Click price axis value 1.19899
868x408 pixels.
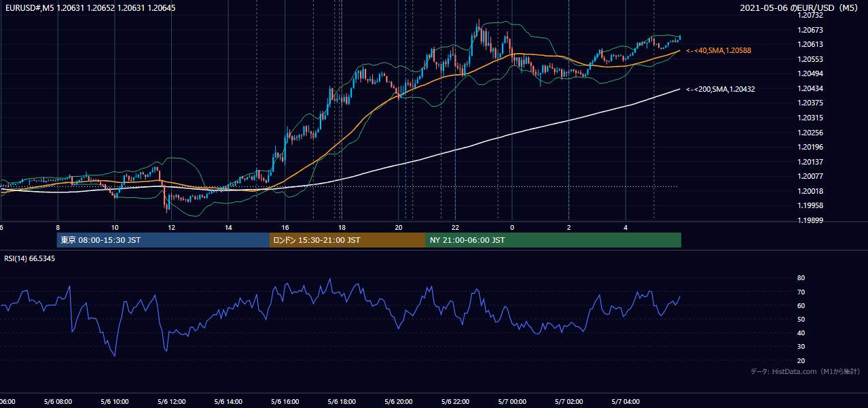tap(810, 220)
